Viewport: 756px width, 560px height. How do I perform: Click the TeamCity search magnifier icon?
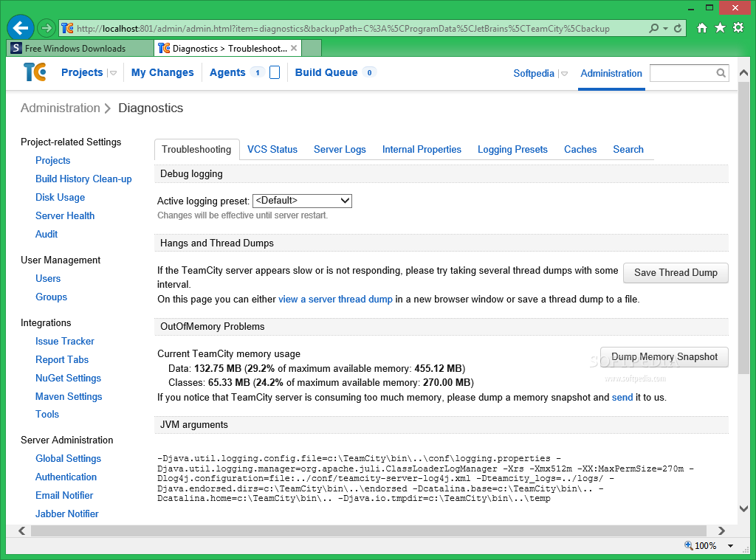coord(721,73)
